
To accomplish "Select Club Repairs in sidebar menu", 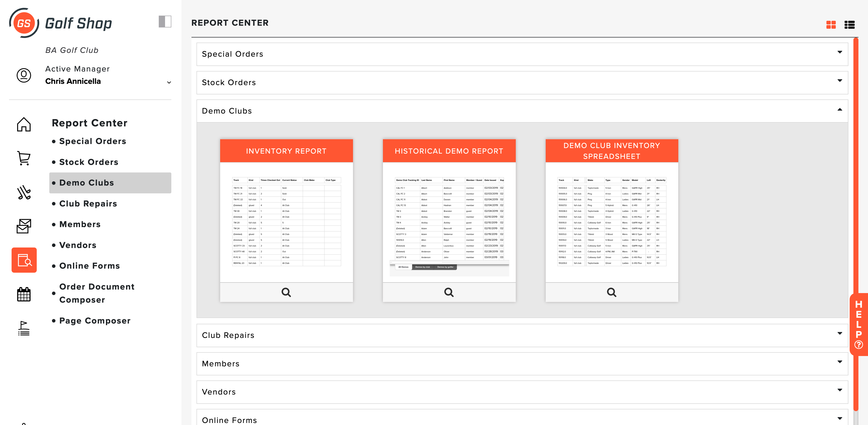I will (88, 203).
